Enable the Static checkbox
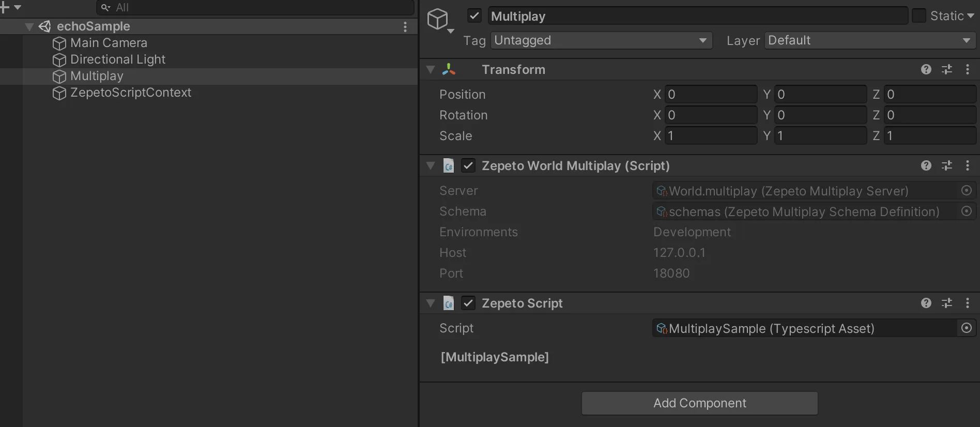The image size is (980, 427). (919, 16)
